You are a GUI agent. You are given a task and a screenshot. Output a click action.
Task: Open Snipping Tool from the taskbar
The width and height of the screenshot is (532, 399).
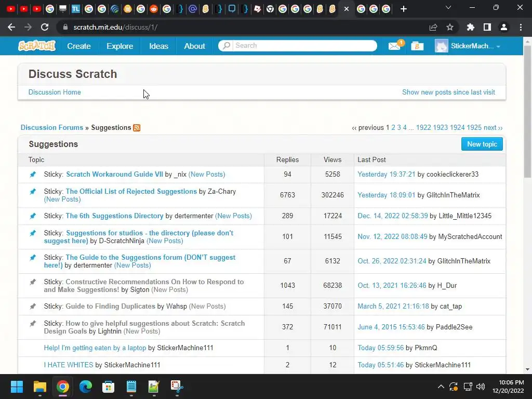tap(177, 387)
